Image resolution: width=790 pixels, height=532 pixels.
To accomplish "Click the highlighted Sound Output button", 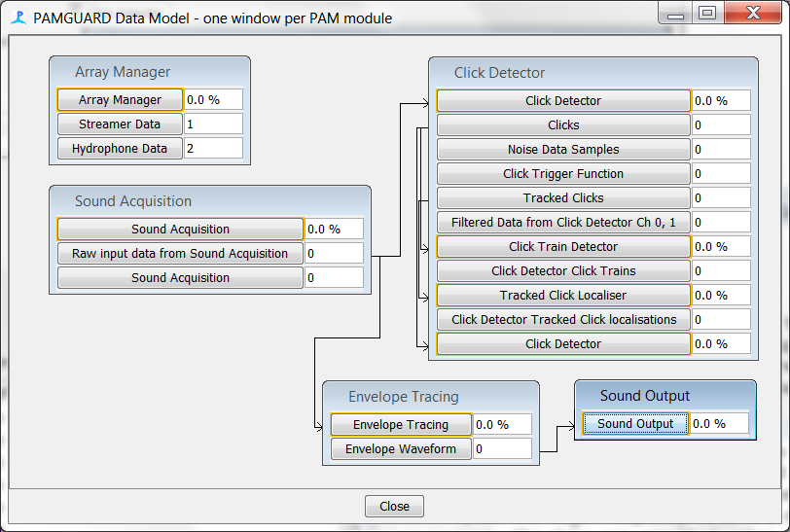I will pos(635,423).
